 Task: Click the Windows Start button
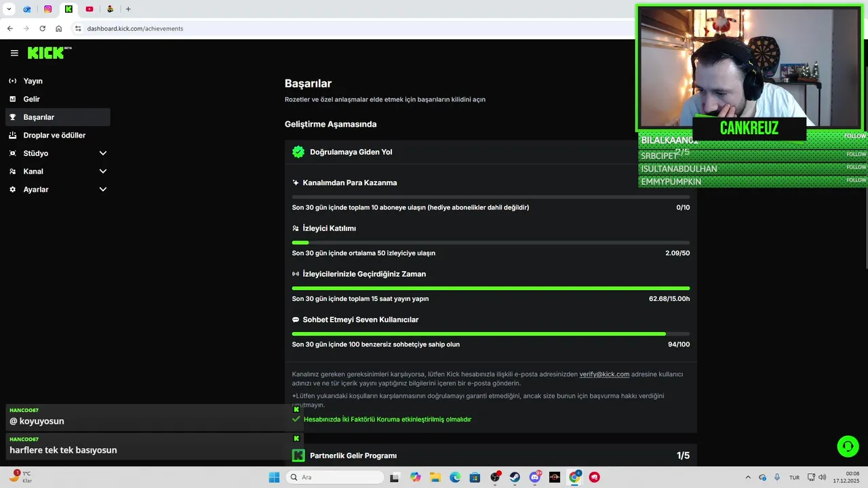click(274, 477)
